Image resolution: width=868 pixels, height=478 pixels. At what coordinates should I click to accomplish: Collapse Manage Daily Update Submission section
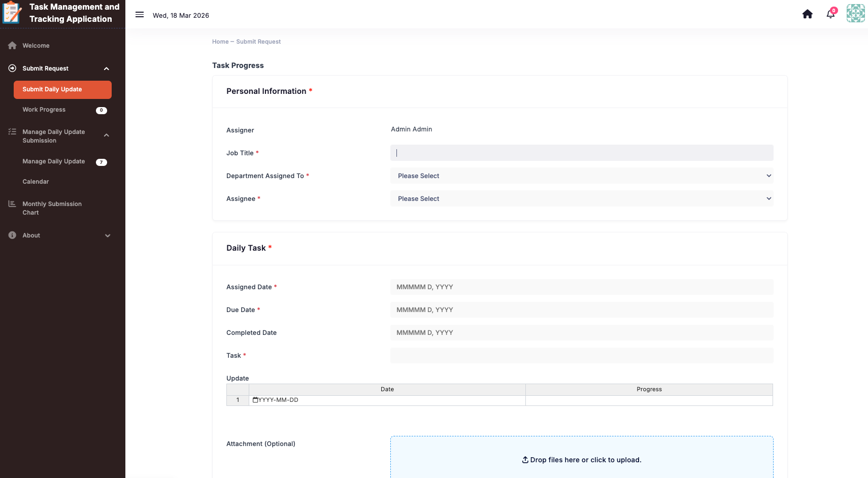coord(107,135)
